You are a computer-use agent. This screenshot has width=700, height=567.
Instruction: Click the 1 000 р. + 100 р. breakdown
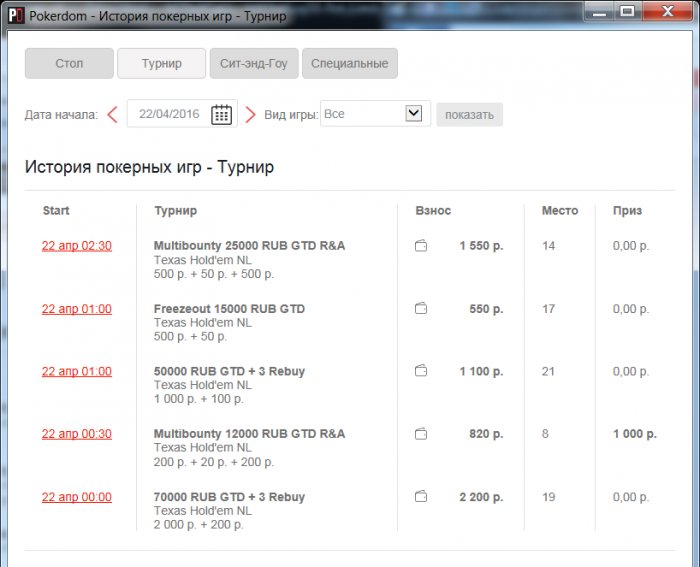(x=199, y=399)
